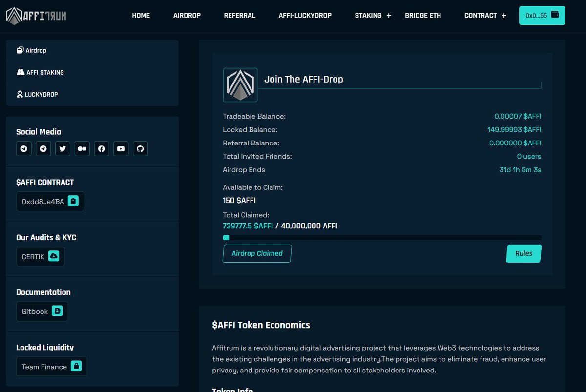The image size is (586, 392).
Task: Click the '$AFFI Token Economics' heading
Action: point(261,325)
